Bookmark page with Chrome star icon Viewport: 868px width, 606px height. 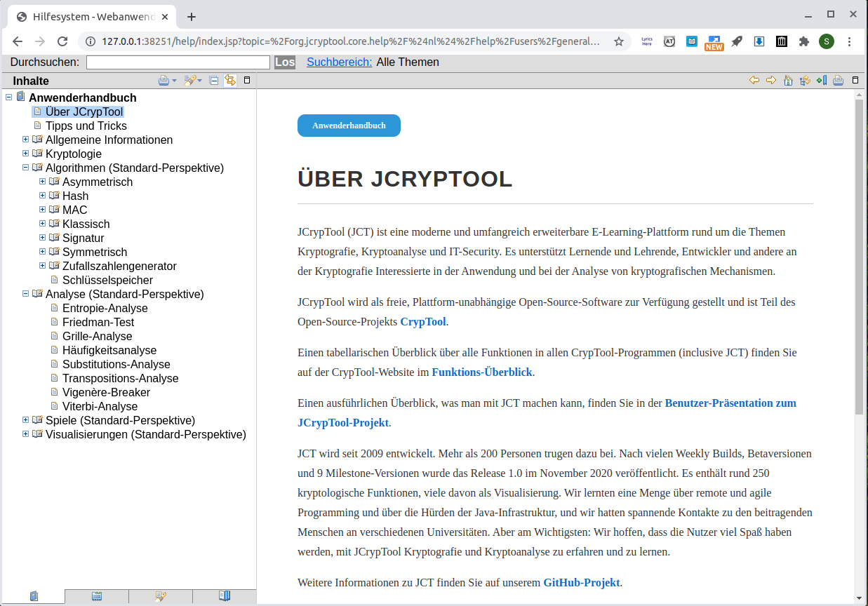click(x=619, y=41)
